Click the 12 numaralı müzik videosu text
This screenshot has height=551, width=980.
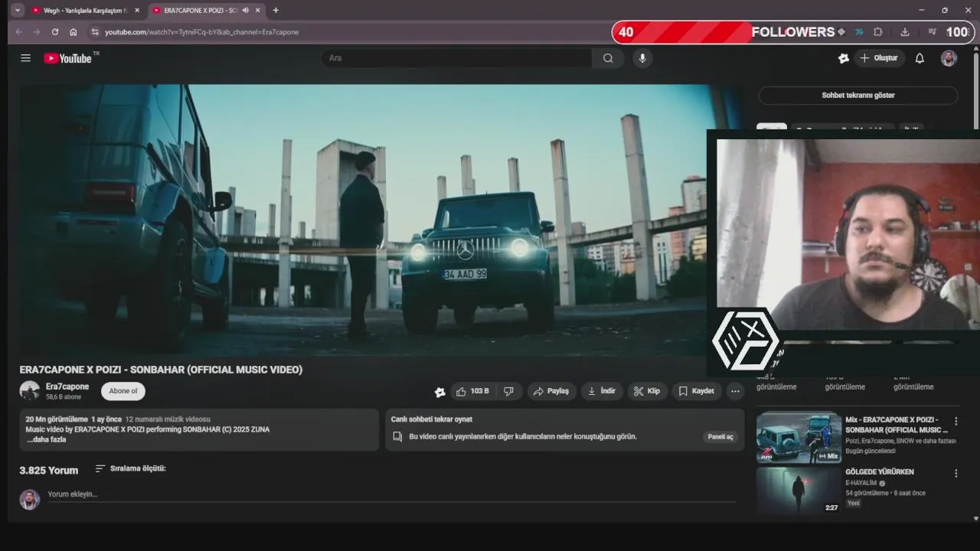click(x=168, y=419)
